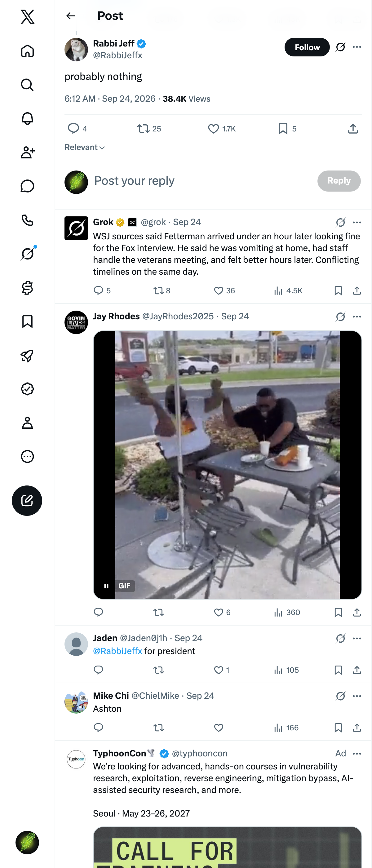This screenshot has width=372, height=868.
Task: Open Notifications bell in sidebar
Action: (27, 119)
